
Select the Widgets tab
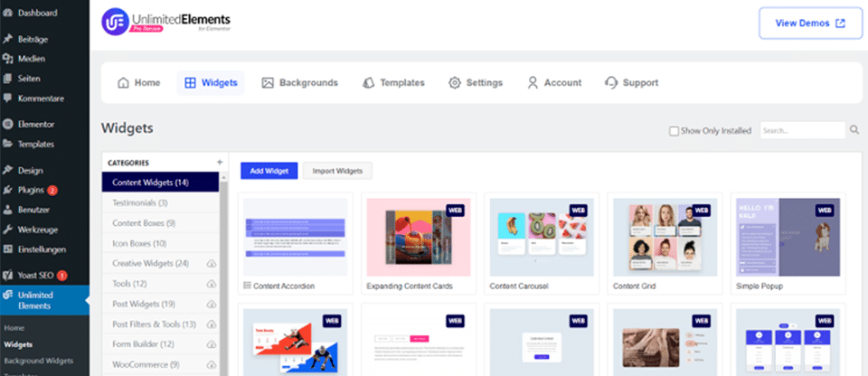(x=211, y=83)
